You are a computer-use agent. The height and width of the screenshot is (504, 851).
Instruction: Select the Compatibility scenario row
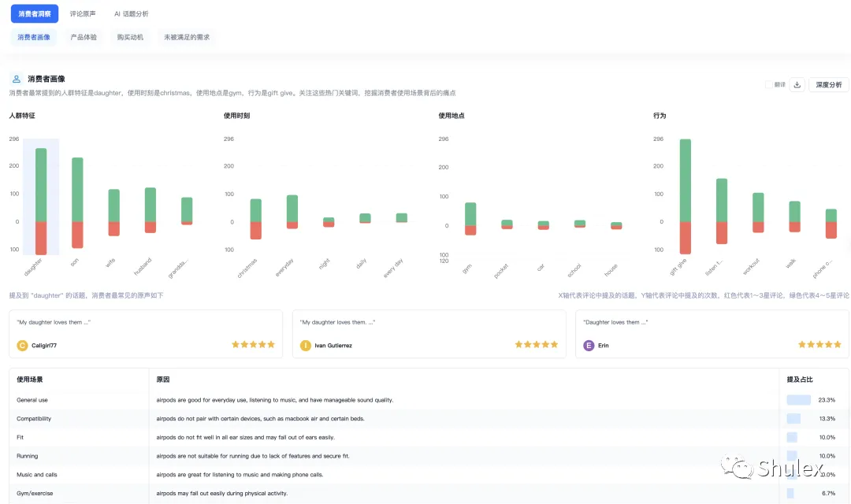click(429, 419)
